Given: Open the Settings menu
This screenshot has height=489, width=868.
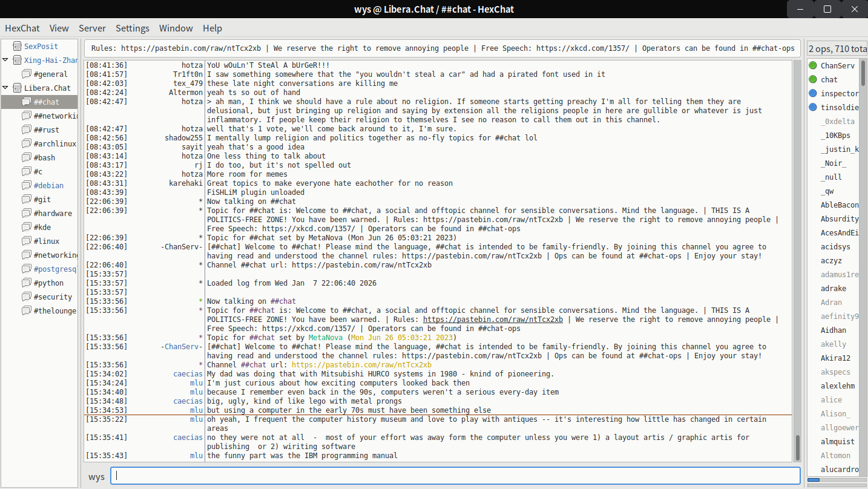Looking at the screenshot, I should (133, 28).
